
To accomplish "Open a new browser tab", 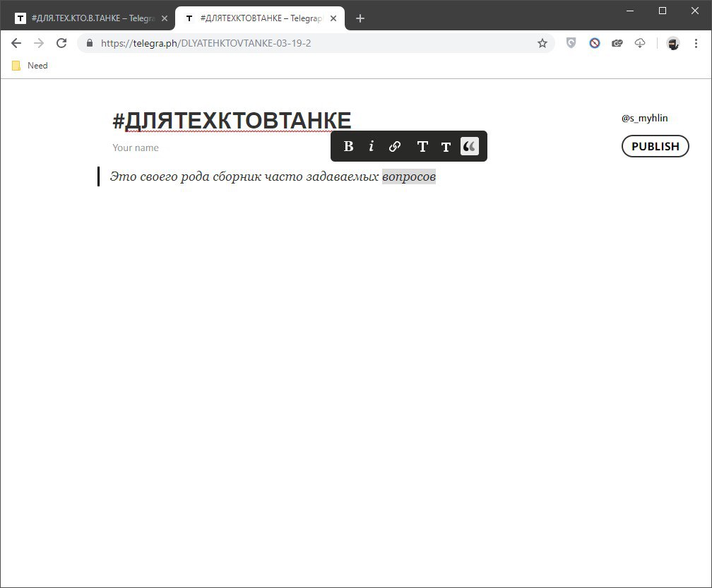I will (360, 18).
